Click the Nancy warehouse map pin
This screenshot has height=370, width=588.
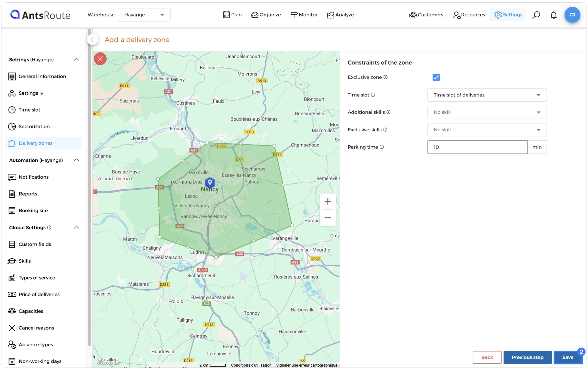(x=210, y=182)
